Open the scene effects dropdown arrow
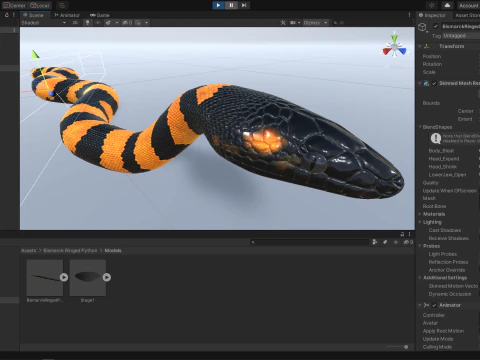Image resolution: width=480 pixels, height=360 pixels. click(x=117, y=23)
